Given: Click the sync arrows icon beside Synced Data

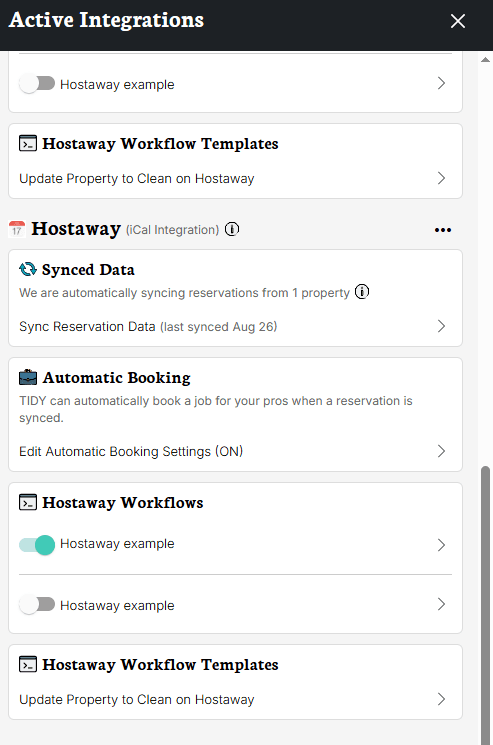Looking at the screenshot, I should [28, 269].
